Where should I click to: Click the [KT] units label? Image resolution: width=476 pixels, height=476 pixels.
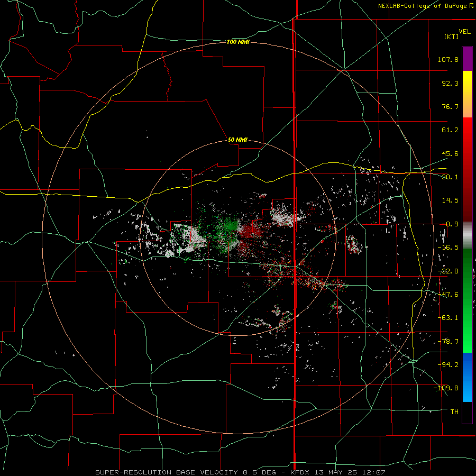(x=452, y=36)
